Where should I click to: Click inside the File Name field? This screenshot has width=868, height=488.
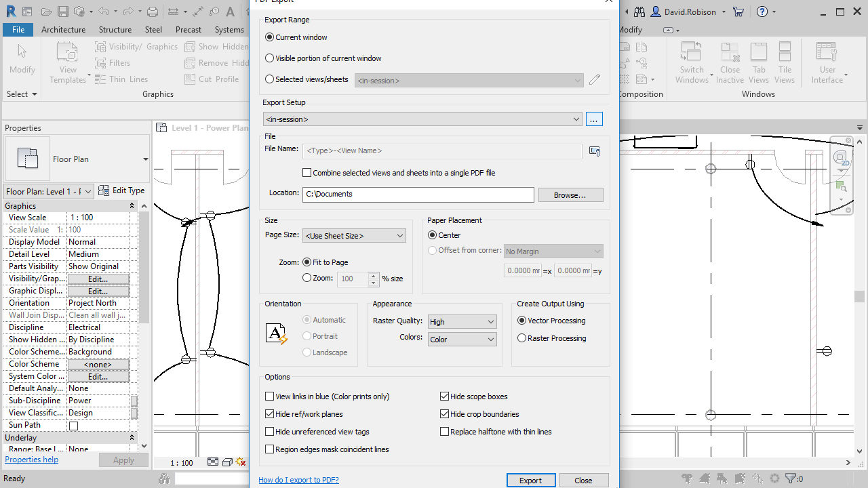pos(442,151)
